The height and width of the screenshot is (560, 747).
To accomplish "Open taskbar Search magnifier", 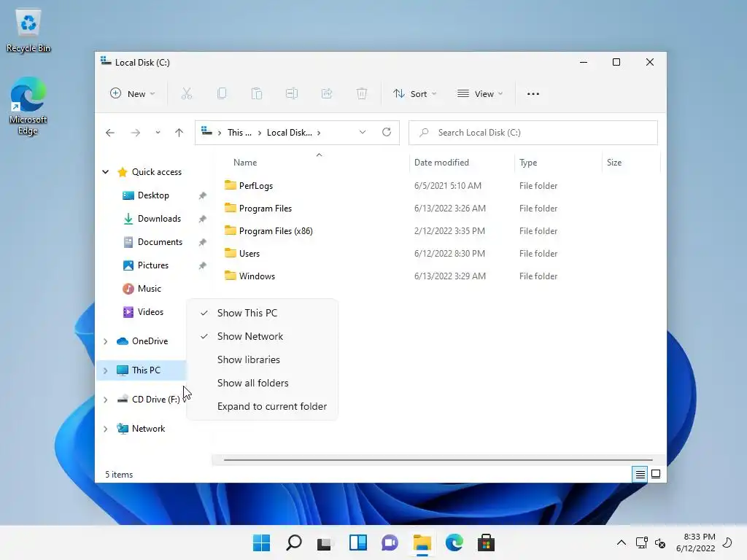I will (x=293, y=542).
